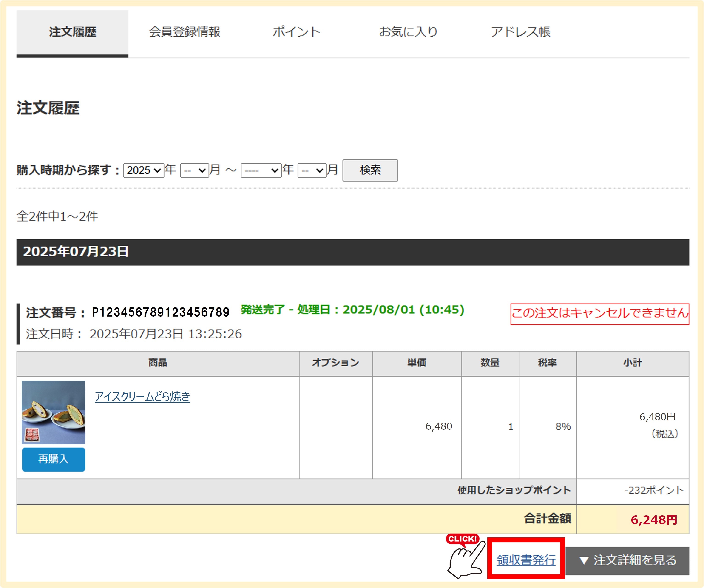Open the ポイント tab
This screenshot has width=704, height=588.
(296, 32)
